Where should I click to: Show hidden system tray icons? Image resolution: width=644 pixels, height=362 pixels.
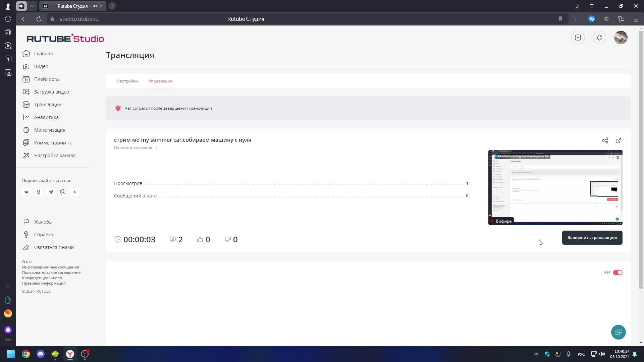536,354
